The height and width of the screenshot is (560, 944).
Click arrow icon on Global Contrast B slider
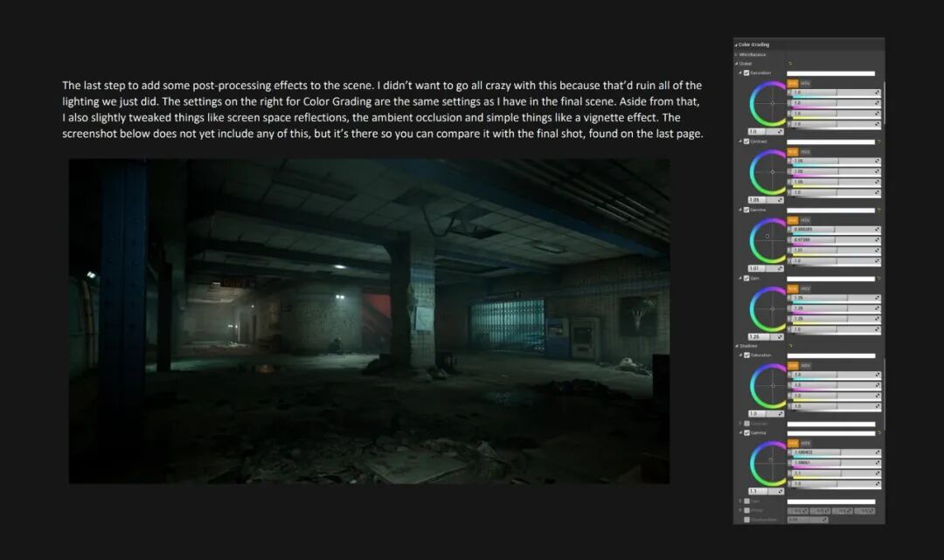click(x=878, y=182)
